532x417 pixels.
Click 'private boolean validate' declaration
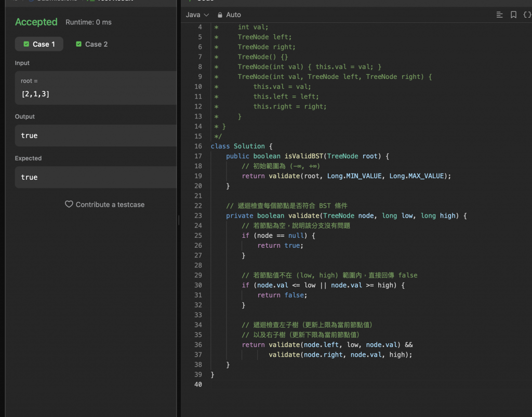click(x=273, y=216)
